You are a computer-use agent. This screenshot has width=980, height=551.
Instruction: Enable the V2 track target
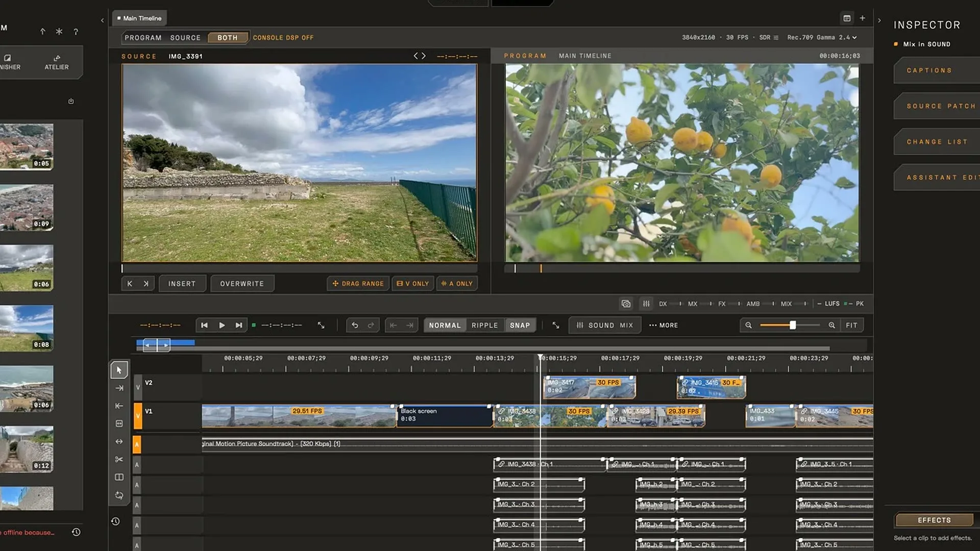click(x=137, y=388)
